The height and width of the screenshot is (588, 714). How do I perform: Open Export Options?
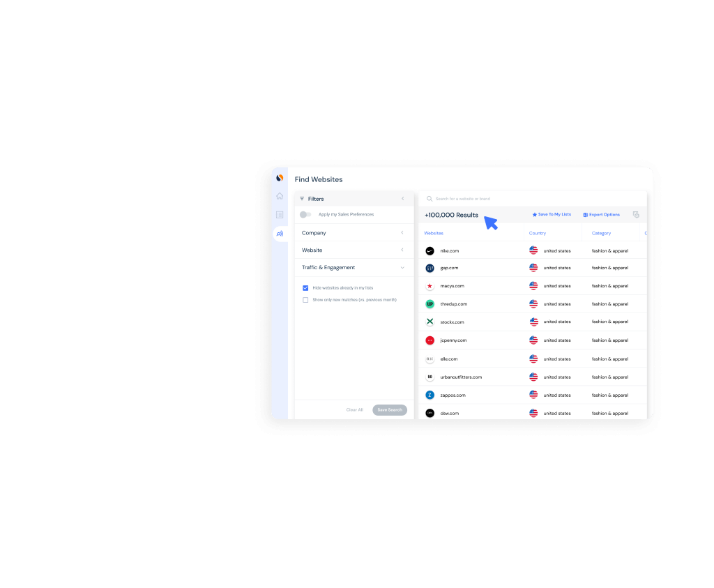point(601,215)
